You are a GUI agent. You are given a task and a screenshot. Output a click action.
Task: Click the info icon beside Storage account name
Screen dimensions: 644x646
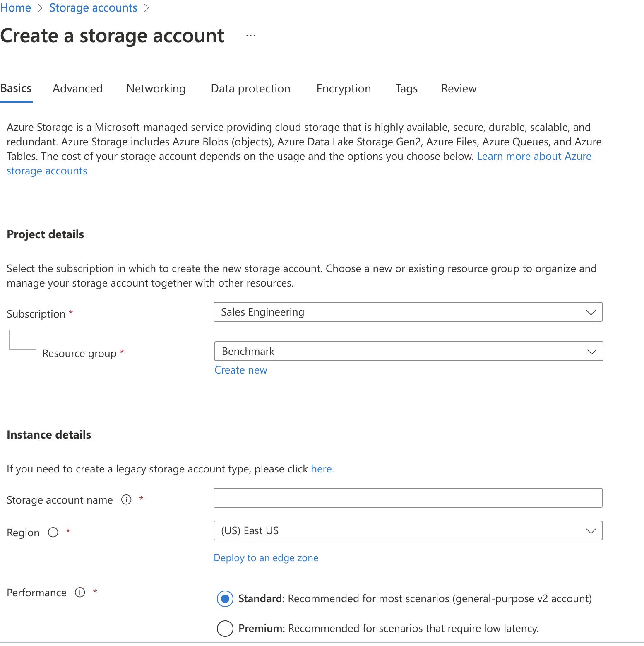click(126, 499)
